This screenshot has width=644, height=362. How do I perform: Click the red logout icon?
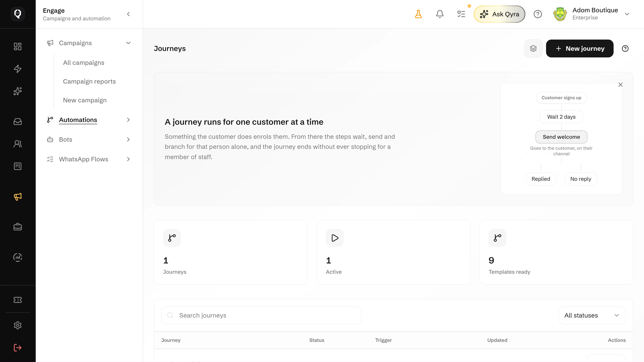point(17,347)
